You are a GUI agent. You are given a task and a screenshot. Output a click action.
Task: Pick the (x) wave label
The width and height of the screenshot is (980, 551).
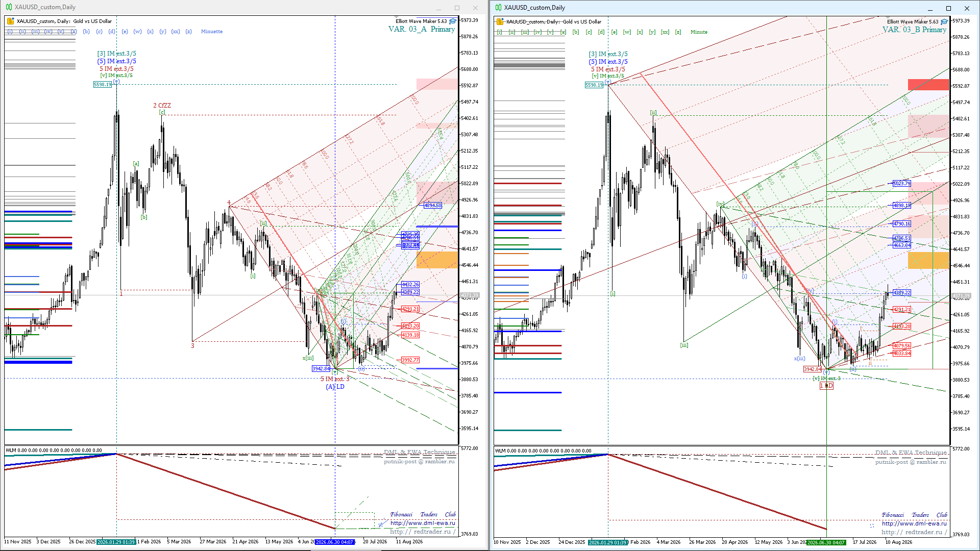pos(151,32)
